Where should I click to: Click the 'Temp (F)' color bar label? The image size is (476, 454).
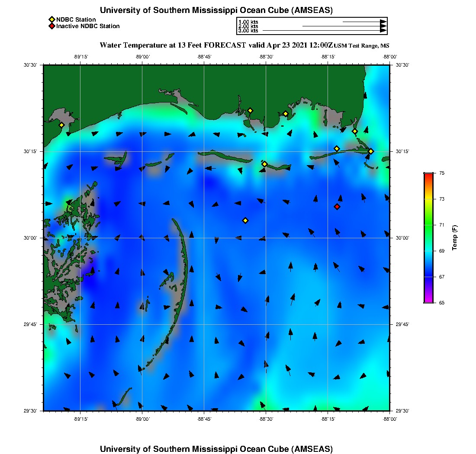click(x=454, y=238)
